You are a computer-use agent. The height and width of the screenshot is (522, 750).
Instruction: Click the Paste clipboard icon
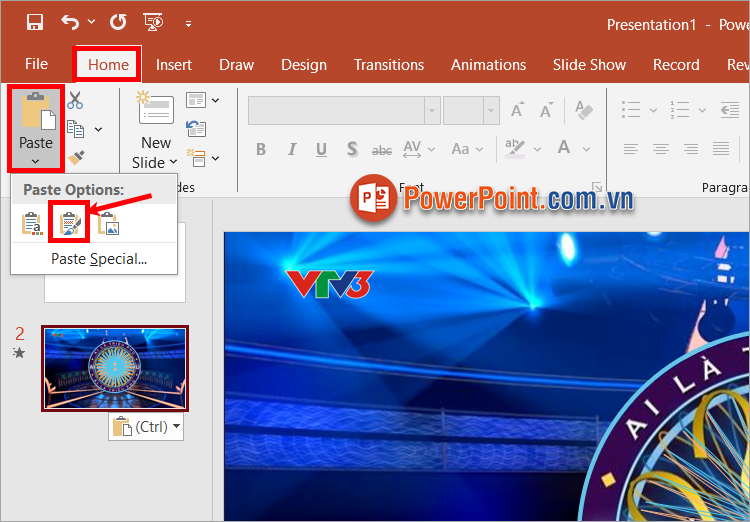point(36,111)
